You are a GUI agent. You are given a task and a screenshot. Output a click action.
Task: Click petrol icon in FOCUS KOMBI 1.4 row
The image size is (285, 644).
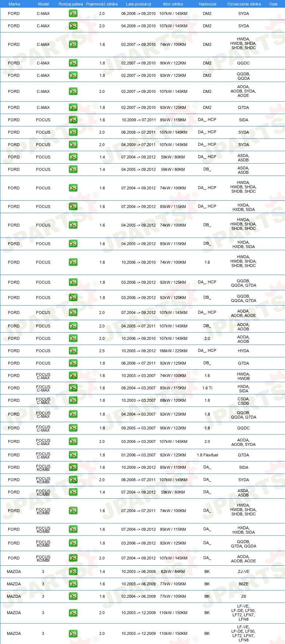click(73, 492)
